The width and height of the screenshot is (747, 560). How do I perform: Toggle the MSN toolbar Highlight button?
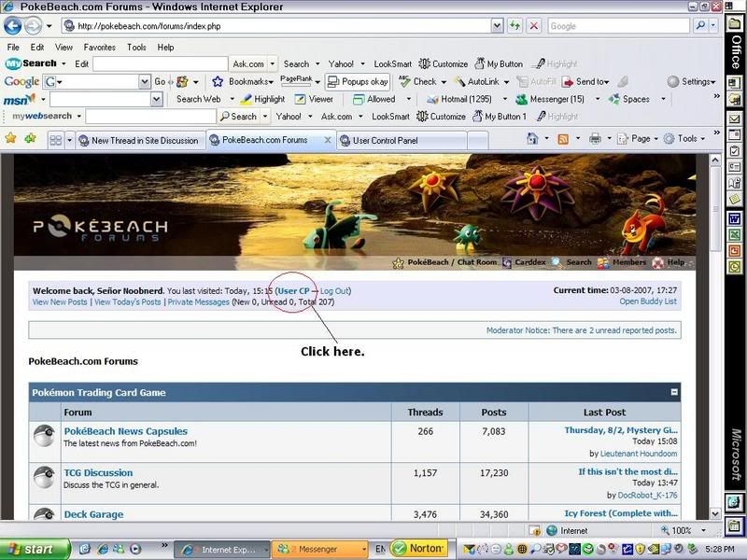click(262, 99)
